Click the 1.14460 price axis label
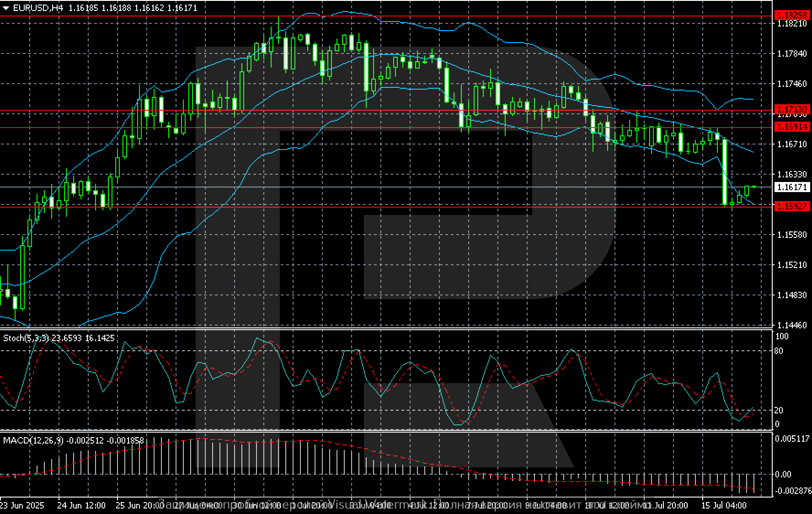The height and width of the screenshot is (514, 812). (792, 325)
